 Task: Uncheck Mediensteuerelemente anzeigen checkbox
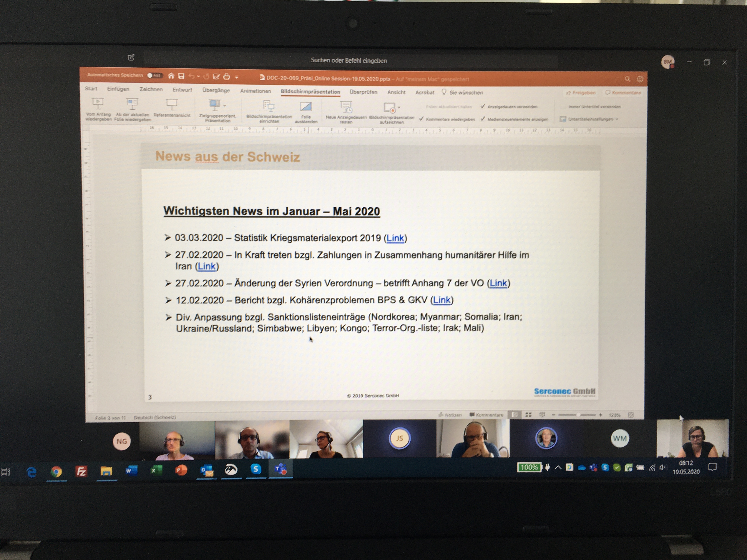point(483,119)
